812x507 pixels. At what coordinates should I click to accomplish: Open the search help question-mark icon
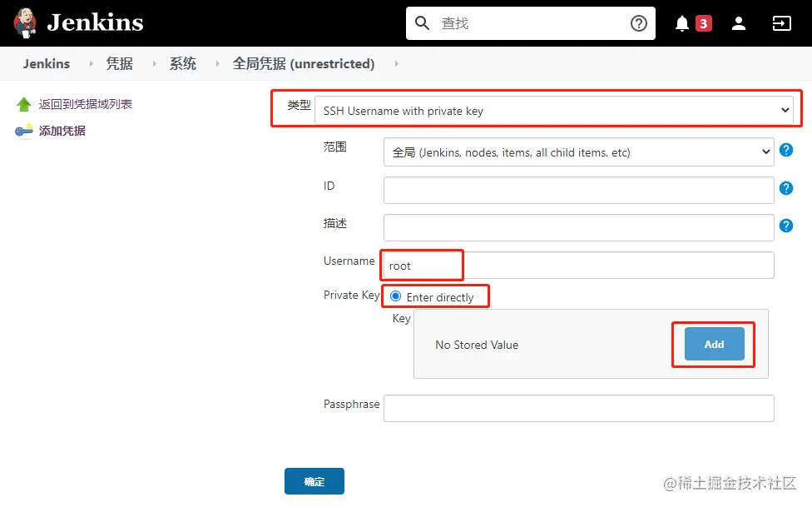coord(638,23)
